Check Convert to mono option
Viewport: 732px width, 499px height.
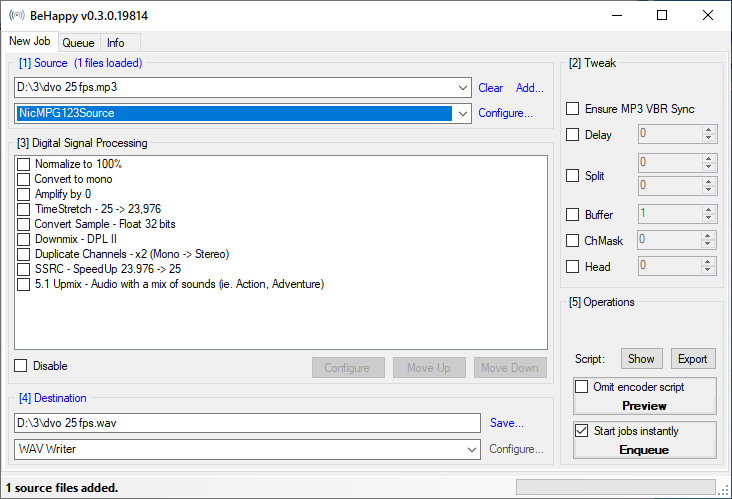[23, 179]
